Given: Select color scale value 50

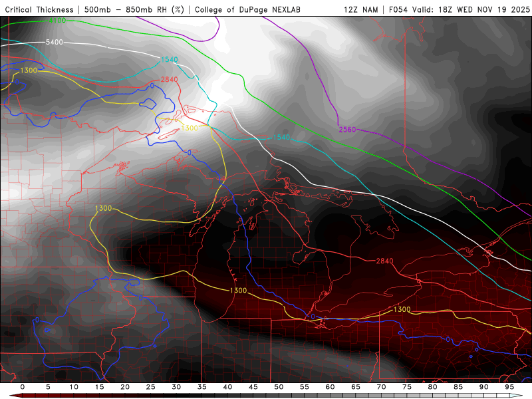Looking at the screenshot, I should click(x=279, y=387).
